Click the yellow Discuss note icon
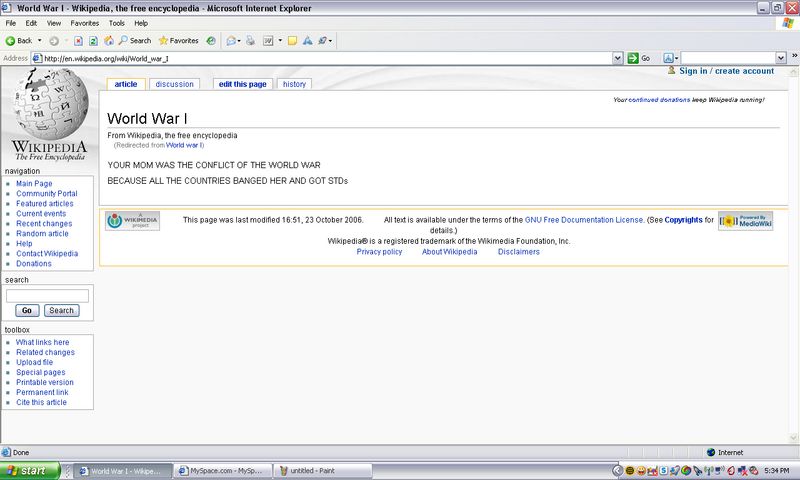Screen dimensions: 800x480 click(x=292, y=41)
